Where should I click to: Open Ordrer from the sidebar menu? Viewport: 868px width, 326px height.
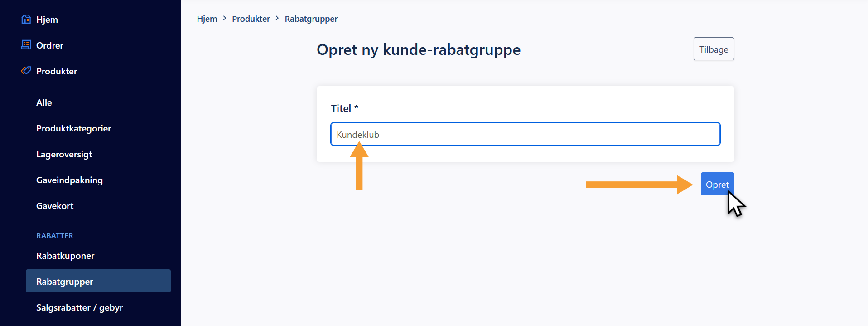[x=50, y=45]
